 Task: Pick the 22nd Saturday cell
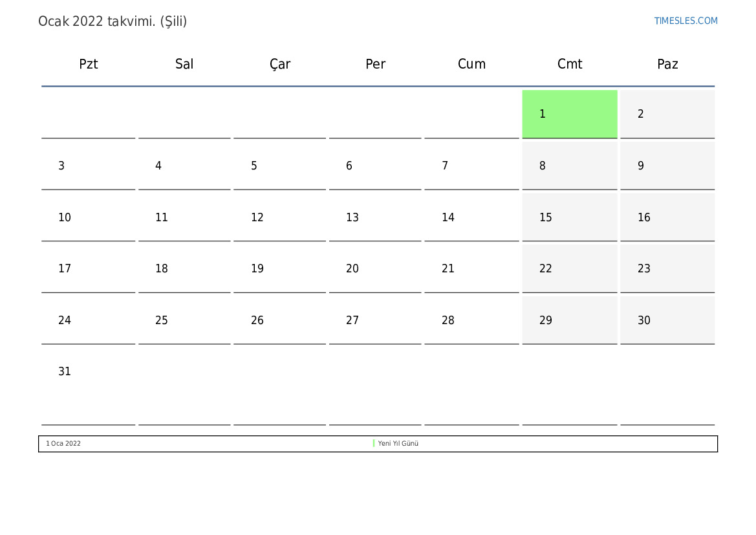click(569, 268)
